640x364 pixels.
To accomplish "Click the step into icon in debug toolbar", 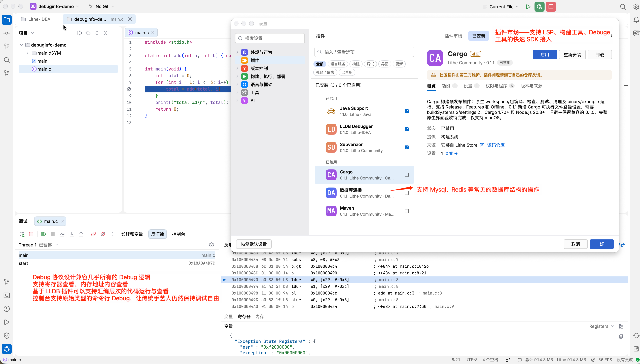I will click(72, 234).
